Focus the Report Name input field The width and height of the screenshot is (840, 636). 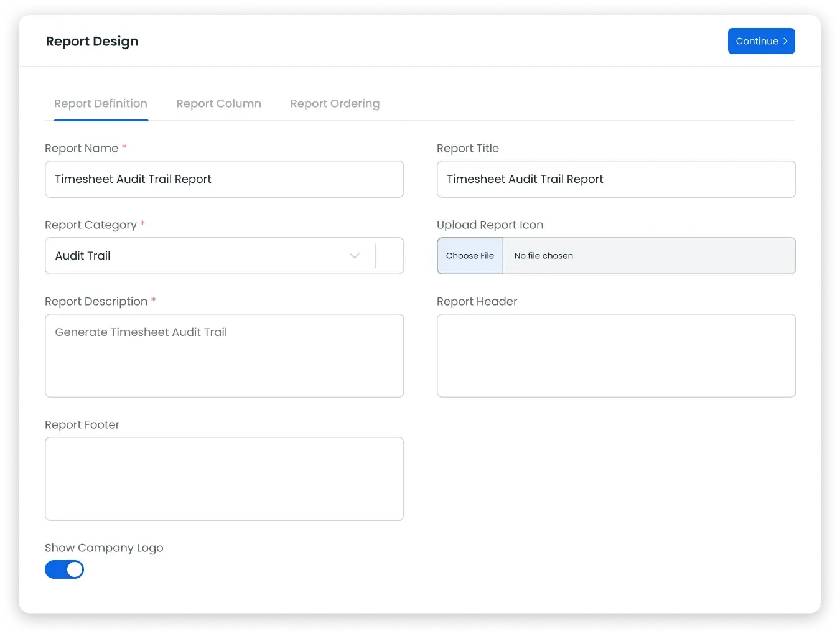[x=225, y=179]
